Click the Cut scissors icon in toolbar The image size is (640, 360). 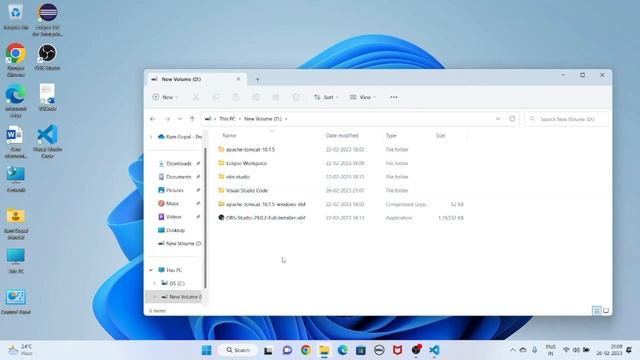pos(196,97)
